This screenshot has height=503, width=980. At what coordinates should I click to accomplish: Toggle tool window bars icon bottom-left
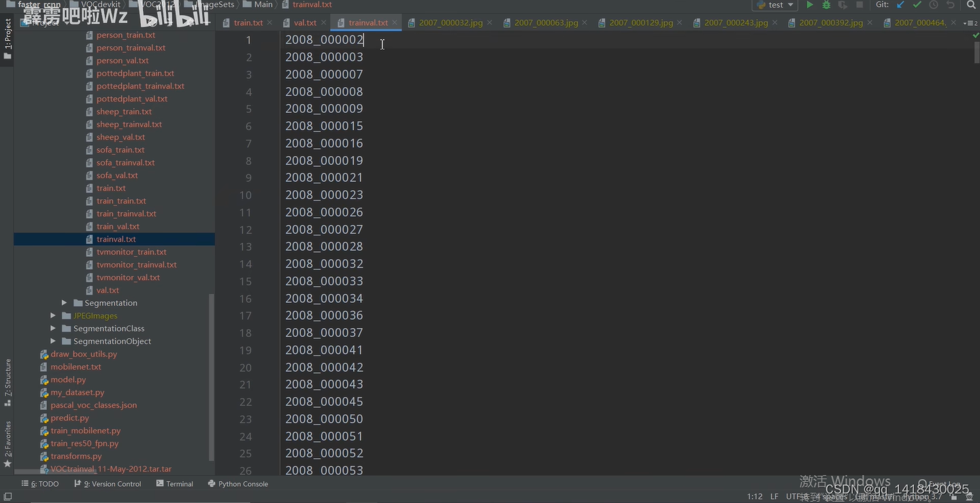tap(7, 497)
